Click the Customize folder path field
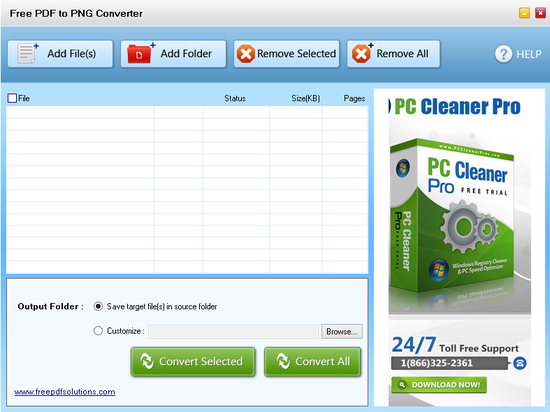550x412 pixels. coord(233,331)
